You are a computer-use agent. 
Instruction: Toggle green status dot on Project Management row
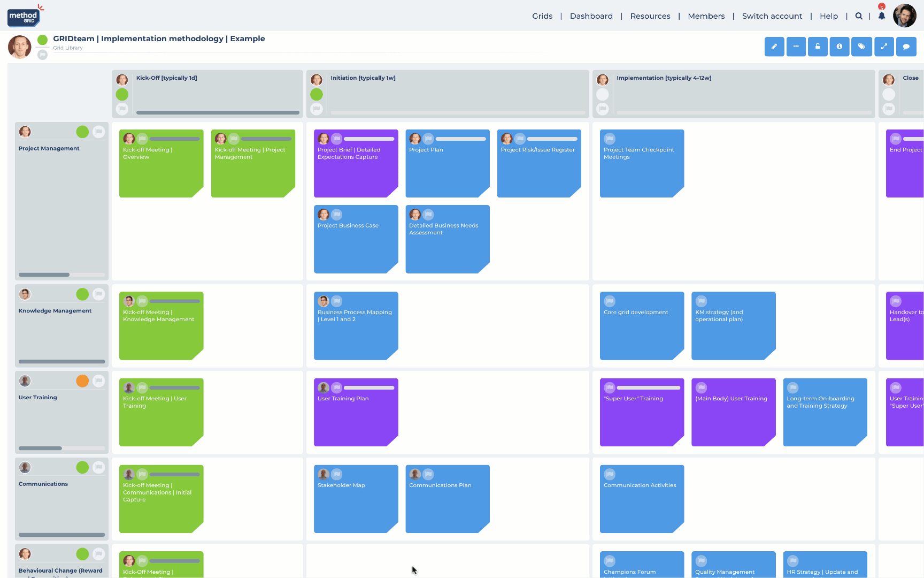pos(82,132)
